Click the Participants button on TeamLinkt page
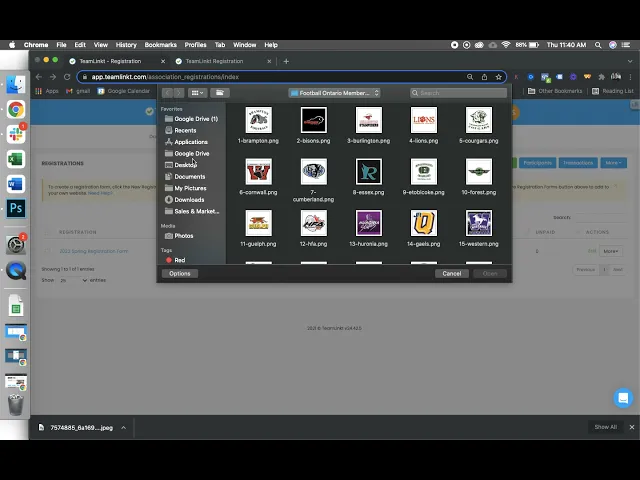This screenshot has height=480, width=640. coord(537,163)
